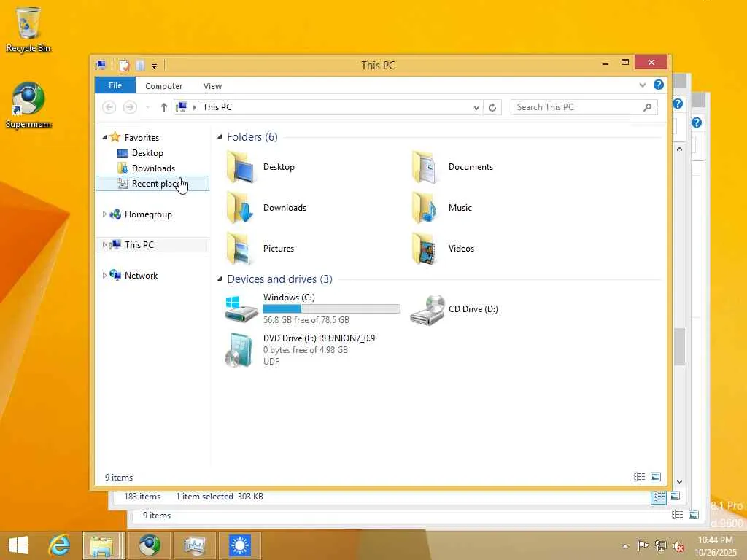Select Downloads under Favorites
747x560 pixels.
click(153, 168)
